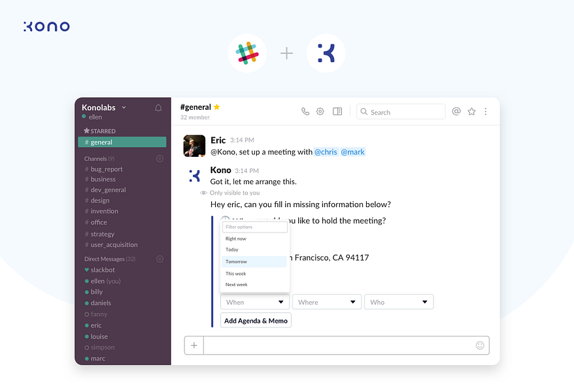Open starred items star icon
574x392 pixels.
(x=471, y=112)
